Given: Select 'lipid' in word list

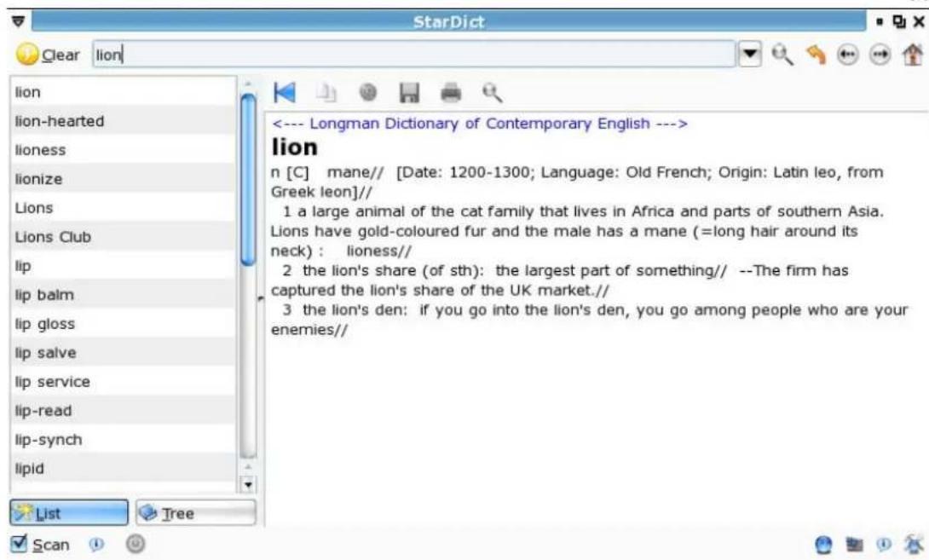Looking at the screenshot, I should (x=123, y=470).
